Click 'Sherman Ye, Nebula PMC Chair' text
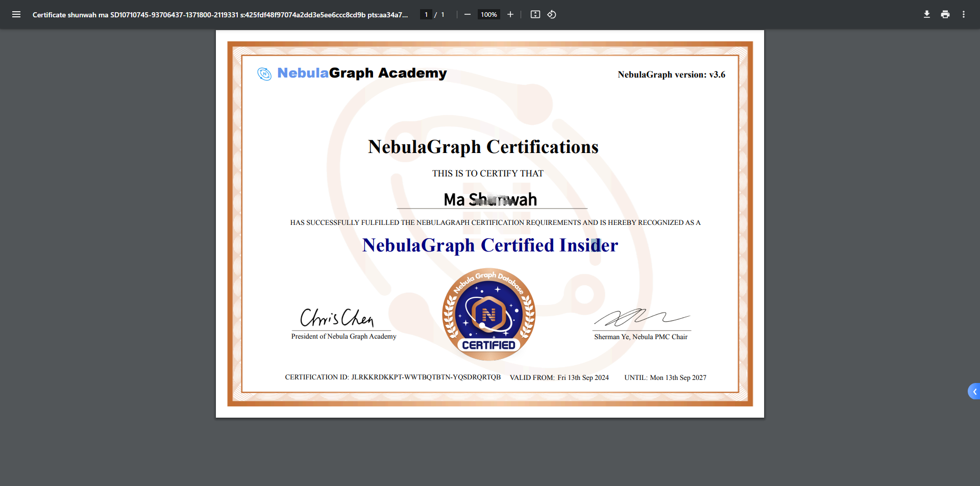980x486 pixels. 641,337
